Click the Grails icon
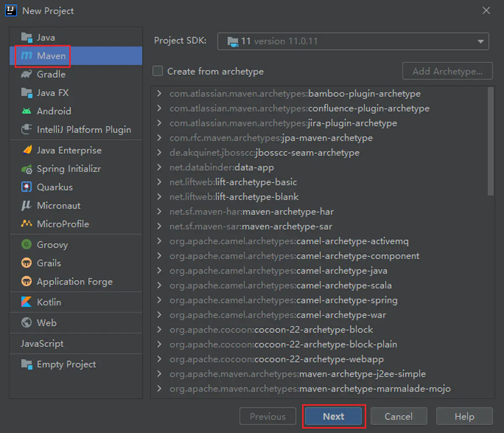 tap(26, 263)
